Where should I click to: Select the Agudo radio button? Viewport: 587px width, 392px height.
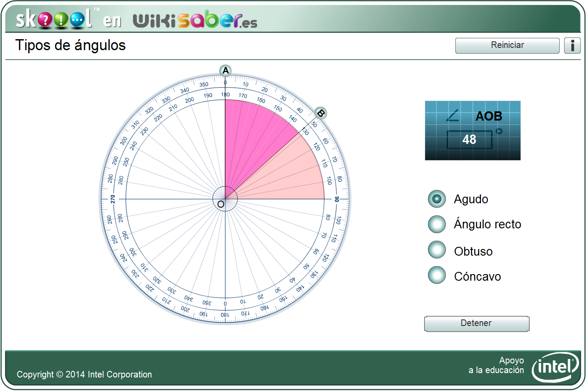436,199
